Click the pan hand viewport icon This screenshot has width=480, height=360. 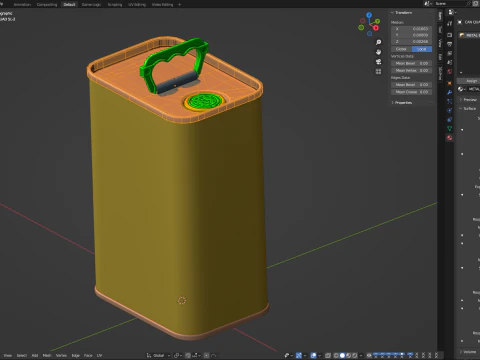[x=378, y=52]
